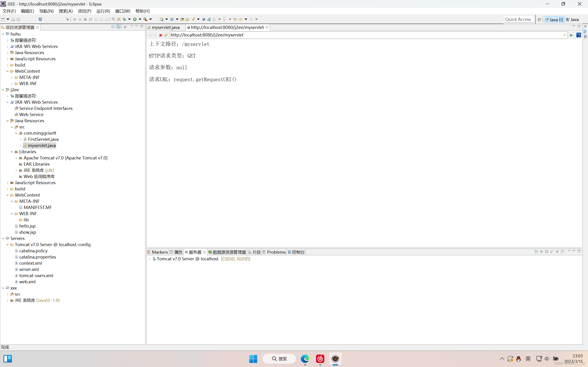Click the Eclipse icon in Windows taskbar
588x367 pixels.
(x=335, y=359)
